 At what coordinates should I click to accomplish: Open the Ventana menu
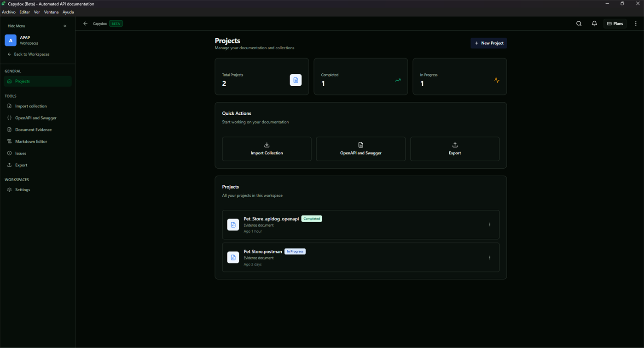51,12
